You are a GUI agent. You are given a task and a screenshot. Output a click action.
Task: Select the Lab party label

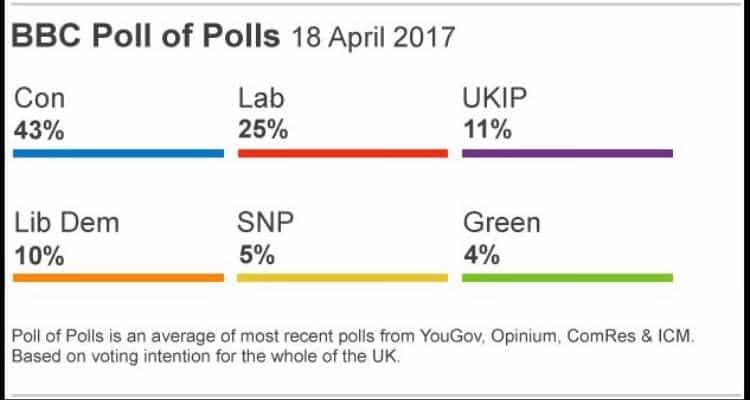[x=260, y=101]
